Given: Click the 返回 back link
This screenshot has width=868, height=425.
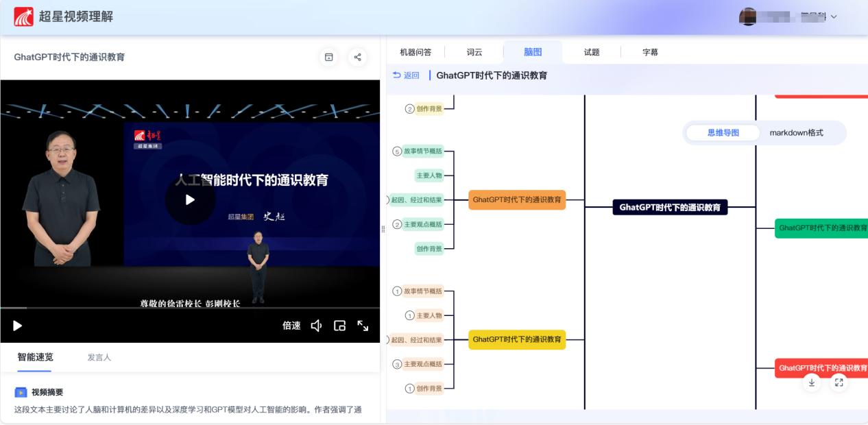Looking at the screenshot, I should [x=406, y=75].
